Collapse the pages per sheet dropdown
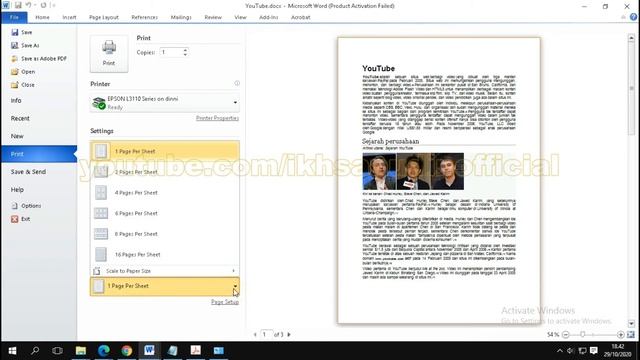Screen dimensions: 640x360 coord(235,286)
